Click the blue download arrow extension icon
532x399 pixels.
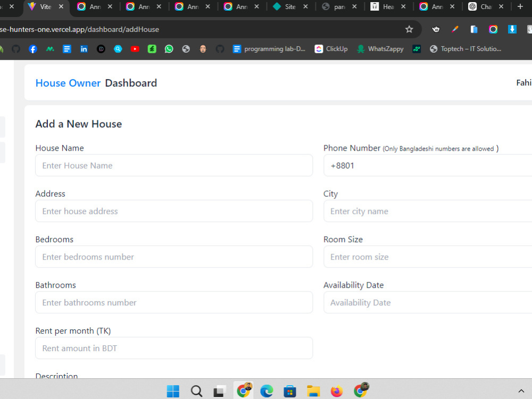512,29
